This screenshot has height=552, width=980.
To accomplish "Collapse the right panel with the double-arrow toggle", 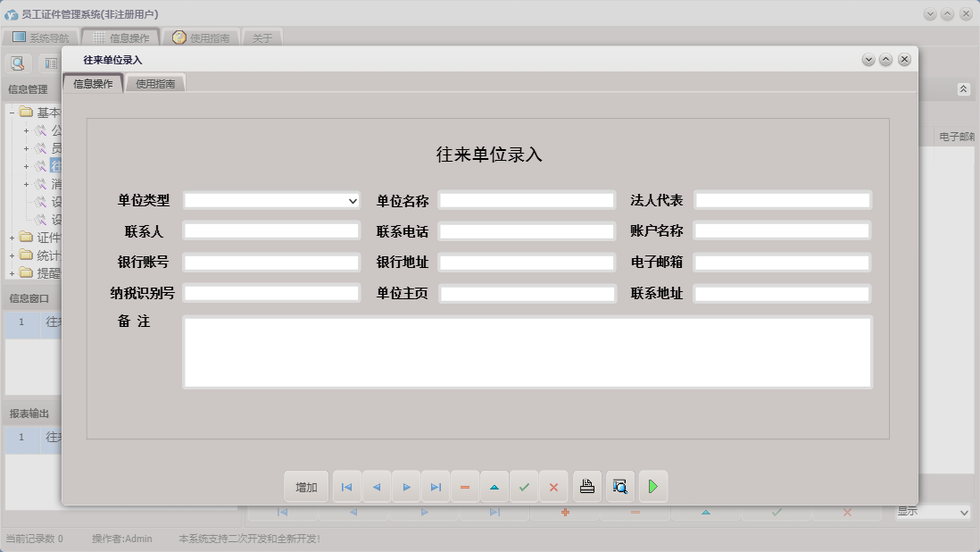I will point(962,89).
